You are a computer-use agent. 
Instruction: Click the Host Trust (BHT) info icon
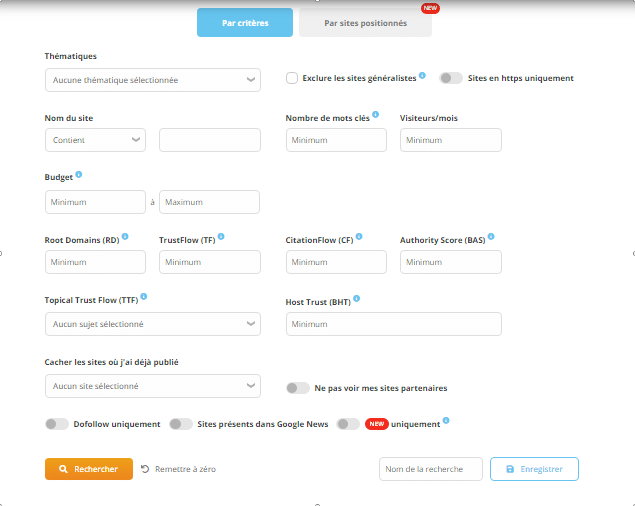357,298
